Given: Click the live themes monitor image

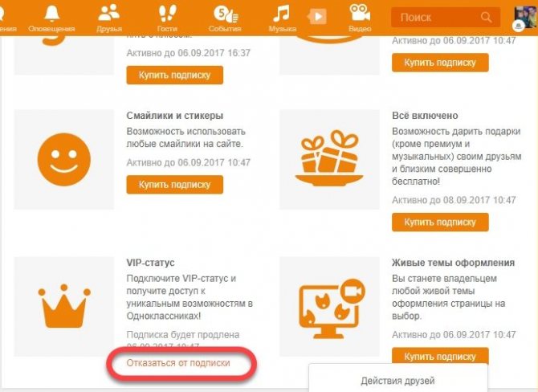Looking at the screenshot, I should tap(329, 307).
